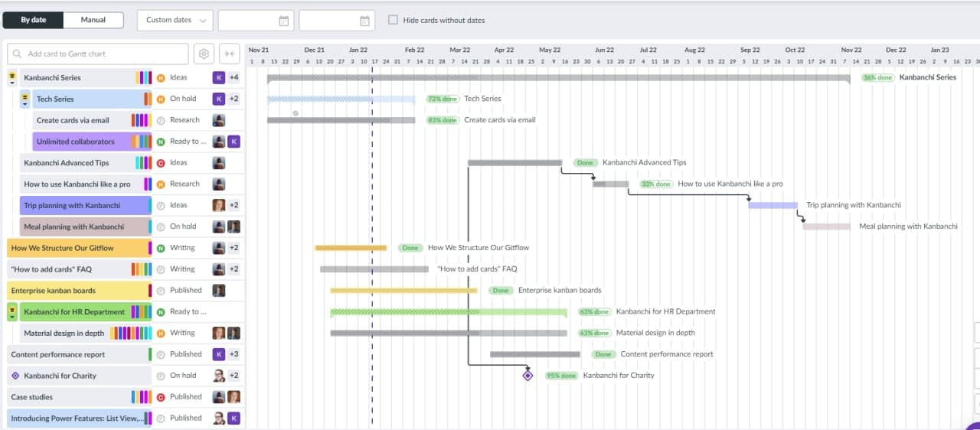Show +2 more assignees on How to add cards FAQ
Image resolution: width=980 pixels, height=430 pixels.
tap(234, 269)
